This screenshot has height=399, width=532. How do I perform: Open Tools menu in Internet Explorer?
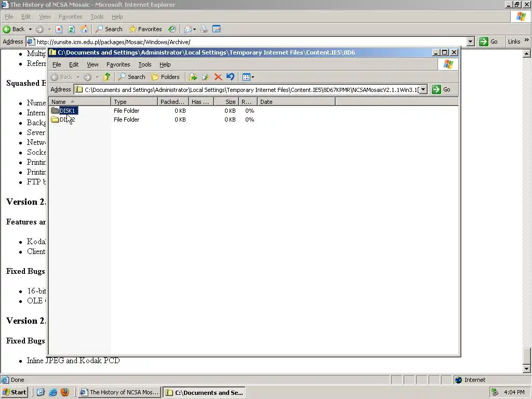coord(97,17)
